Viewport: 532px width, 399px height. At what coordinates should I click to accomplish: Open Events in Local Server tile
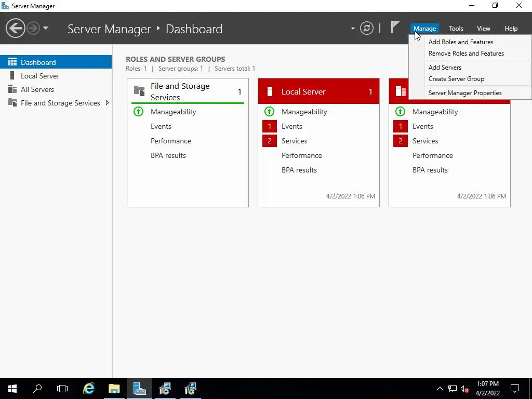[x=292, y=127]
